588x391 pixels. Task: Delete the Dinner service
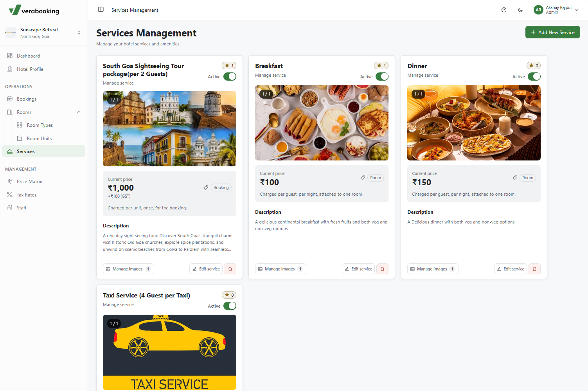[x=534, y=269]
